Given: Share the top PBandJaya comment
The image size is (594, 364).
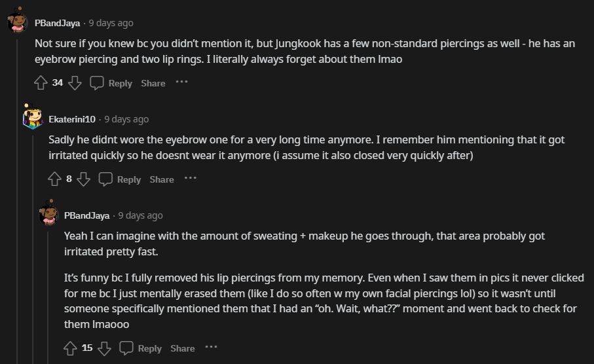Looking at the screenshot, I should pyautogui.click(x=153, y=83).
